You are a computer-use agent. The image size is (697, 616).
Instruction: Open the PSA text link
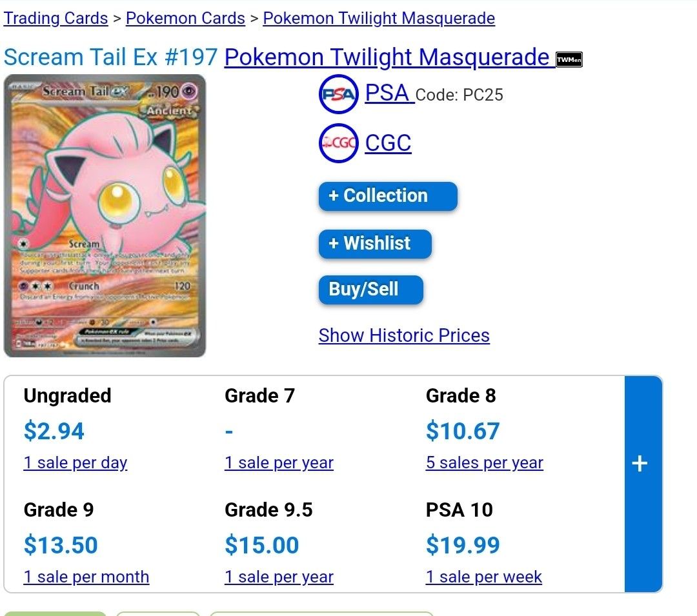389,94
